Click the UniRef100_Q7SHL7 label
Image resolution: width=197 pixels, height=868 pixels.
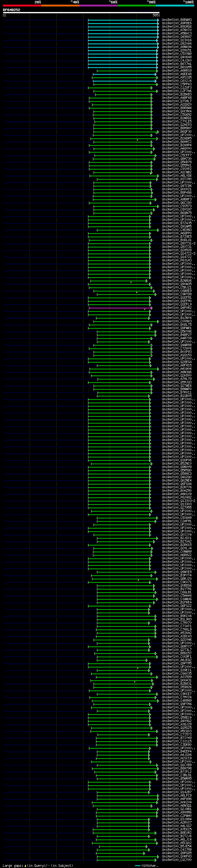click(x=177, y=101)
